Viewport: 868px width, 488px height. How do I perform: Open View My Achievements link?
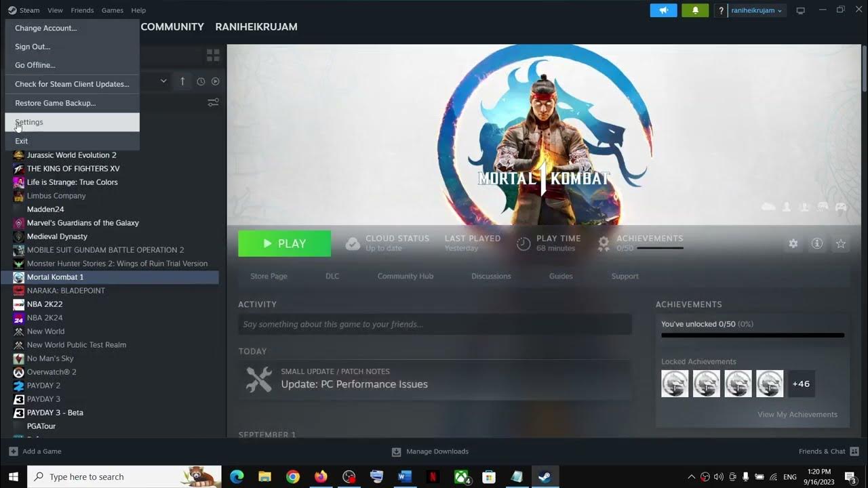[x=797, y=415]
